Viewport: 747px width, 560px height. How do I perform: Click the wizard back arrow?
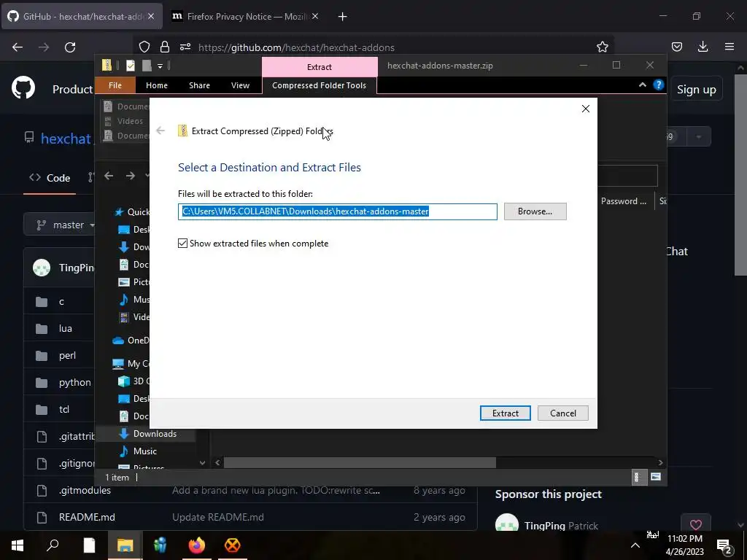click(x=160, y=131)
